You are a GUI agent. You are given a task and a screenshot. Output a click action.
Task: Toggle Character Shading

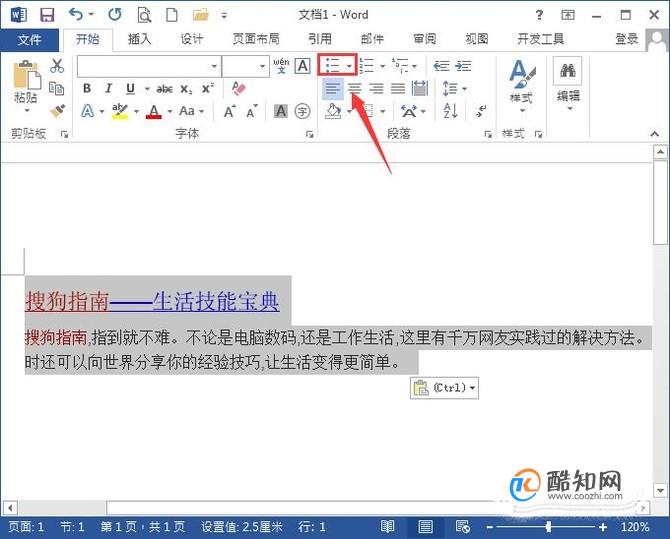pos(280,112)
